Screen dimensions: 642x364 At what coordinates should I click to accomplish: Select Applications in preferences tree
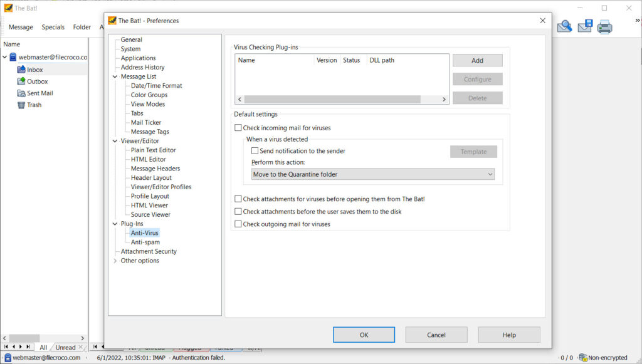coord(139,58)
